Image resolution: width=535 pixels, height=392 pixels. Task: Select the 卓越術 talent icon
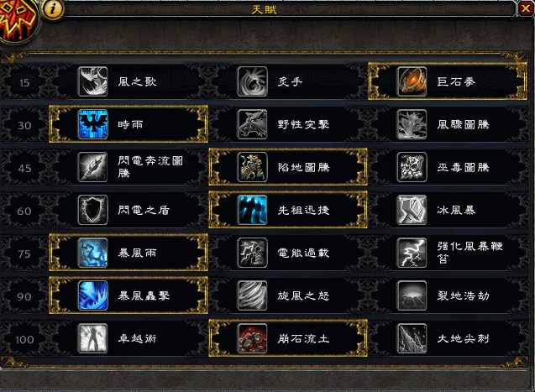[x=92, y=338]
